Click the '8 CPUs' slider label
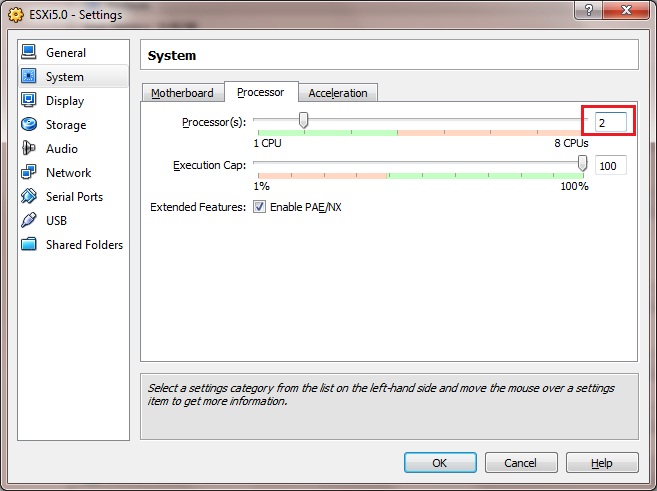 571,143
